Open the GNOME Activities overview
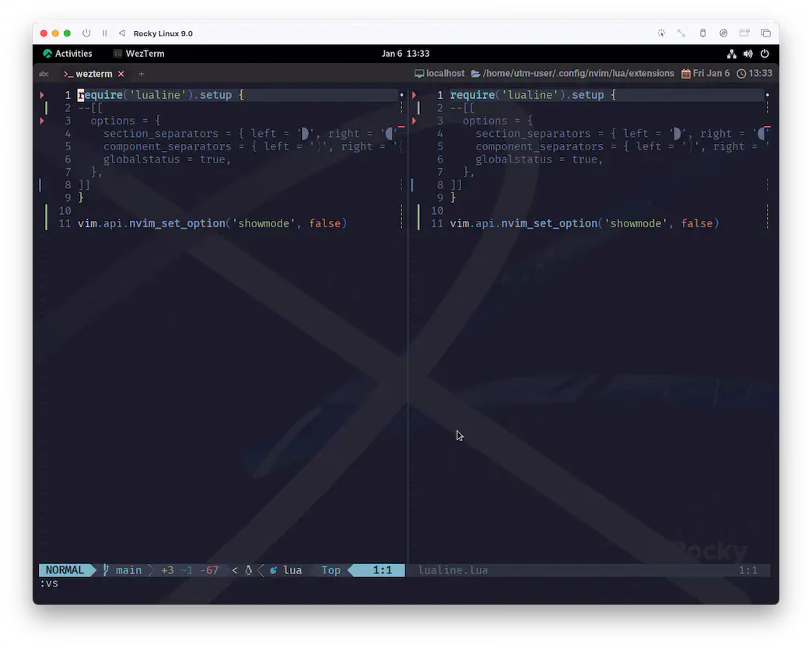This screenshot has height=648, width=812. click(x=68, y=54)
